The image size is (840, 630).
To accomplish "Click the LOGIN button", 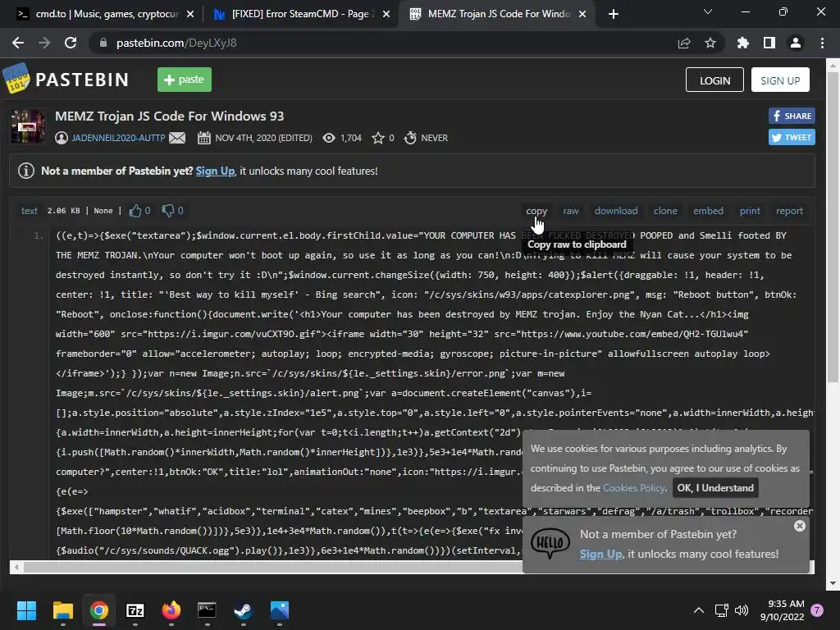I will pyautogui.click(x=714, y=80).
